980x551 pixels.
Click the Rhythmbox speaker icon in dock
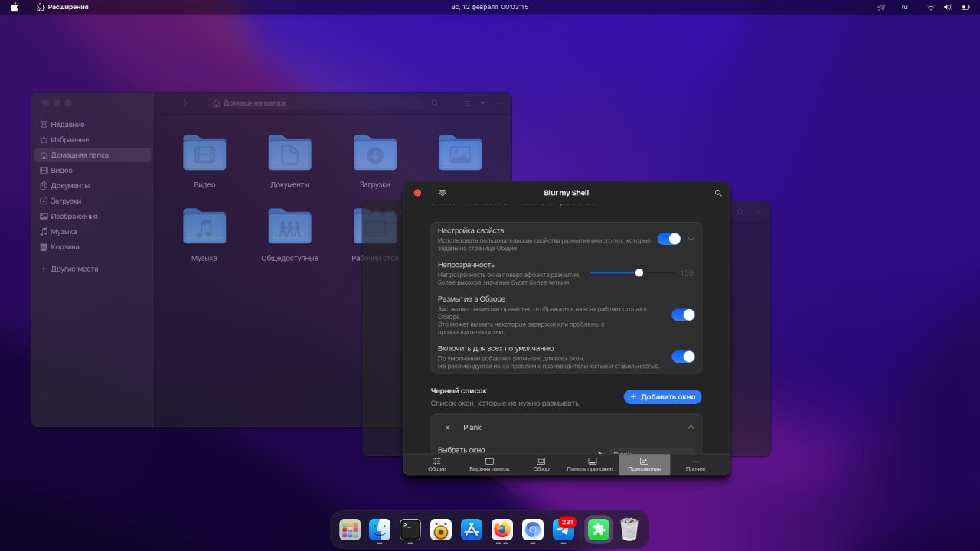click(441, 530)
